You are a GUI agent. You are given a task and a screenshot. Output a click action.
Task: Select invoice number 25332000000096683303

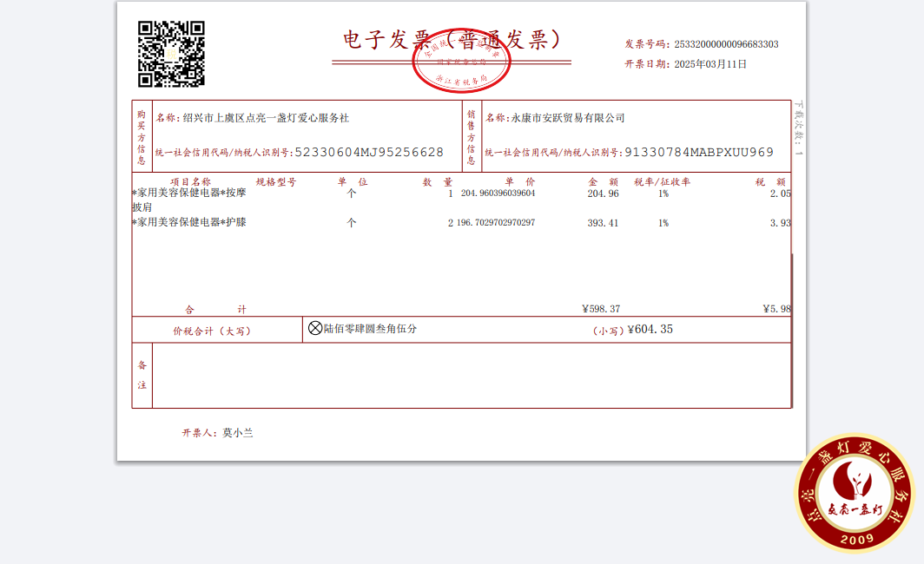click(x=726, y=44)
